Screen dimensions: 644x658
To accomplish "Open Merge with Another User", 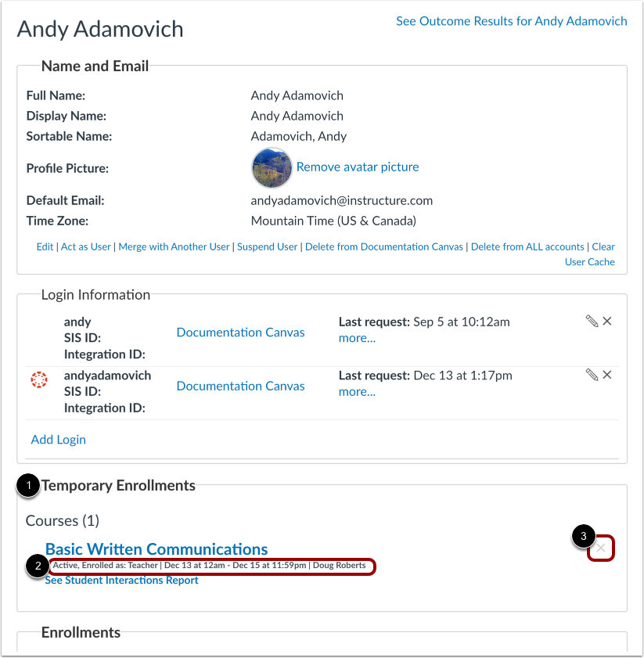I will point(173,246).
